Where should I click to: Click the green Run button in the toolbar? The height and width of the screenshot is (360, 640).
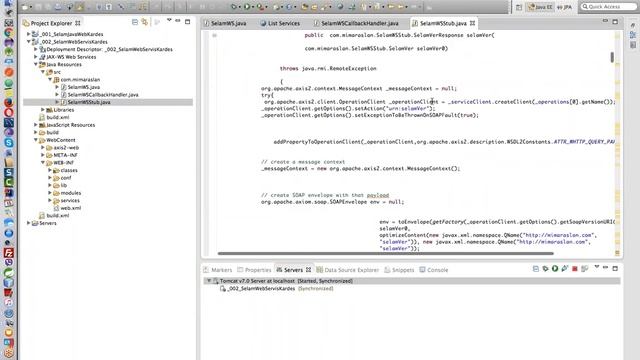point(247,7)
